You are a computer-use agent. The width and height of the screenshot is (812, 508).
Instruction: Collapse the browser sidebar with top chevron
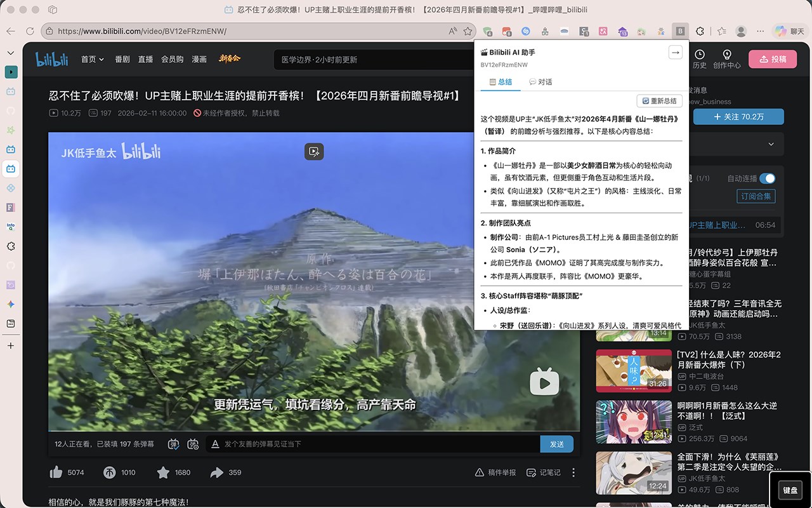pyautogui.click(x=10, y=53)
